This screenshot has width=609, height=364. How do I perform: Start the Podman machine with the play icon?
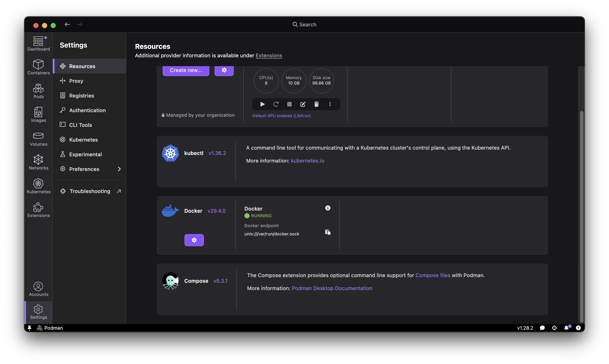point(262,104)
